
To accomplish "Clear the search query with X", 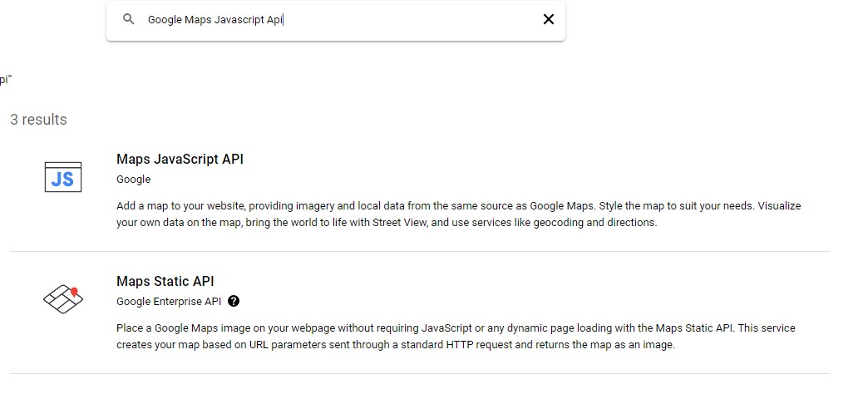I will (x=548, y=19).
